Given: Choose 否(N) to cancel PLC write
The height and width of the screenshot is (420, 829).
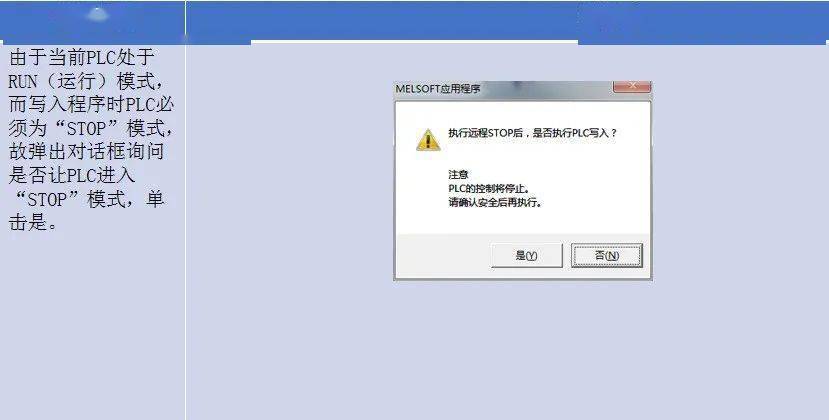Looking at the screenshot, I should (607, 255).
